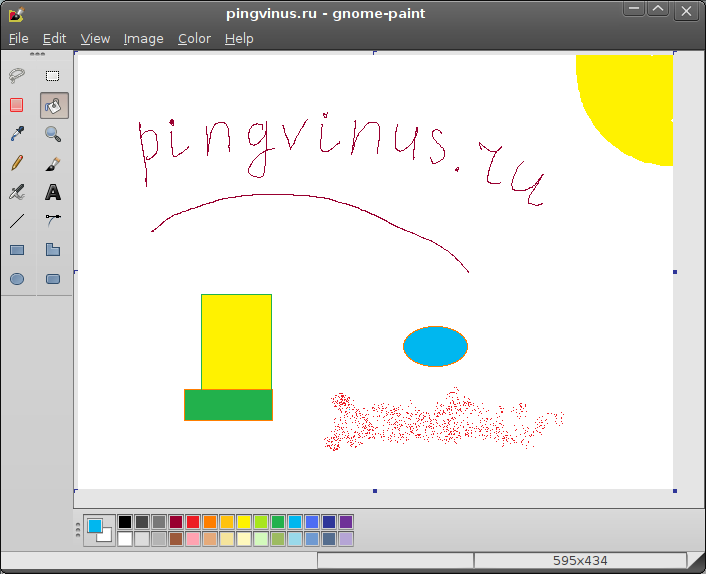Select the paintbrush tool
The height and width of the screenshot is (574, 706).
(53, 163)
